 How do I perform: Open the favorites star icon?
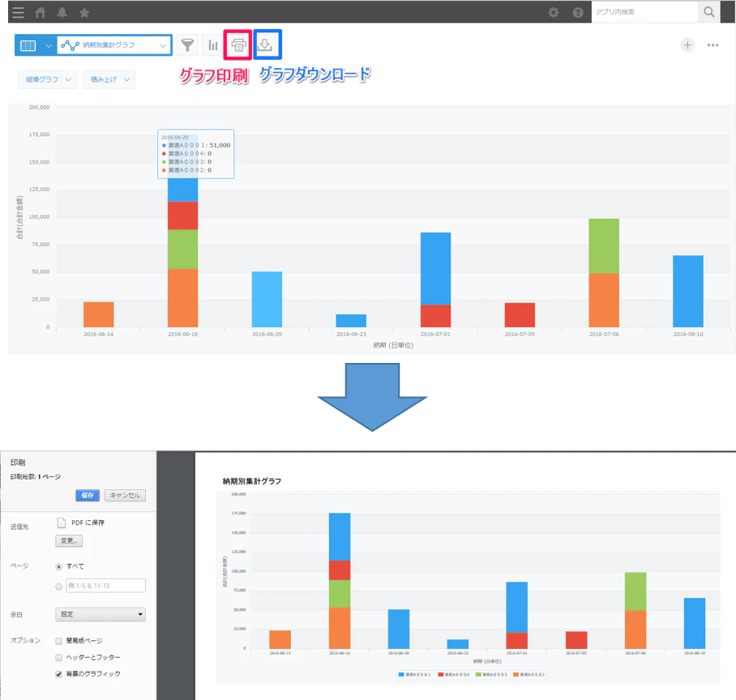click(x=84, y=12)
